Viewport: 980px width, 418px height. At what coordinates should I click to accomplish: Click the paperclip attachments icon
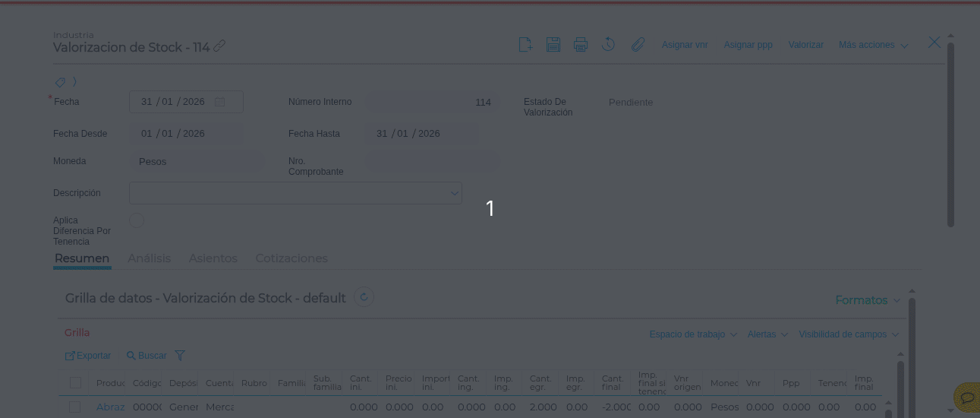[x=638, y=45]
